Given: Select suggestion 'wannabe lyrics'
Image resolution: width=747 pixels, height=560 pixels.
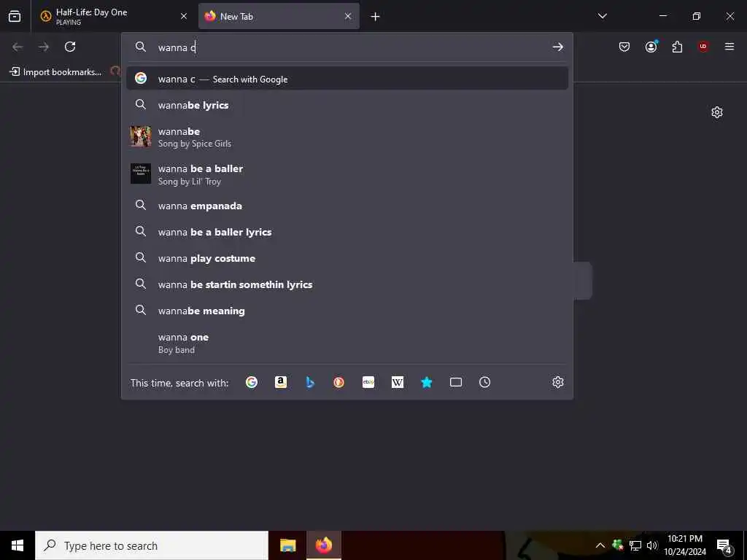Looking at the screenshot, I should click(347, 105).
